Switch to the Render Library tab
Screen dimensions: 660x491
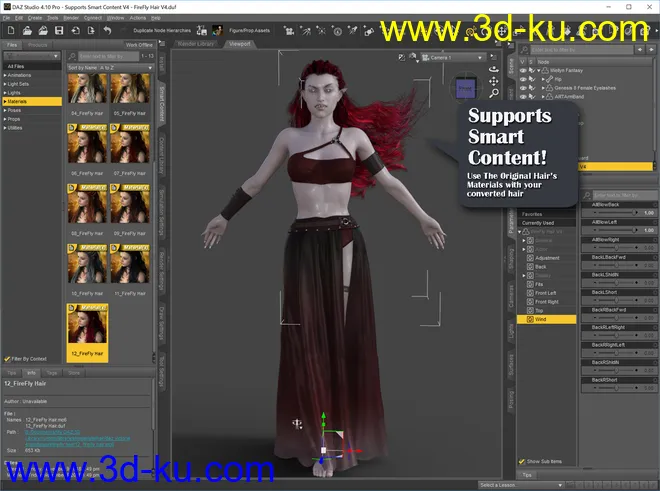[197, 44]
